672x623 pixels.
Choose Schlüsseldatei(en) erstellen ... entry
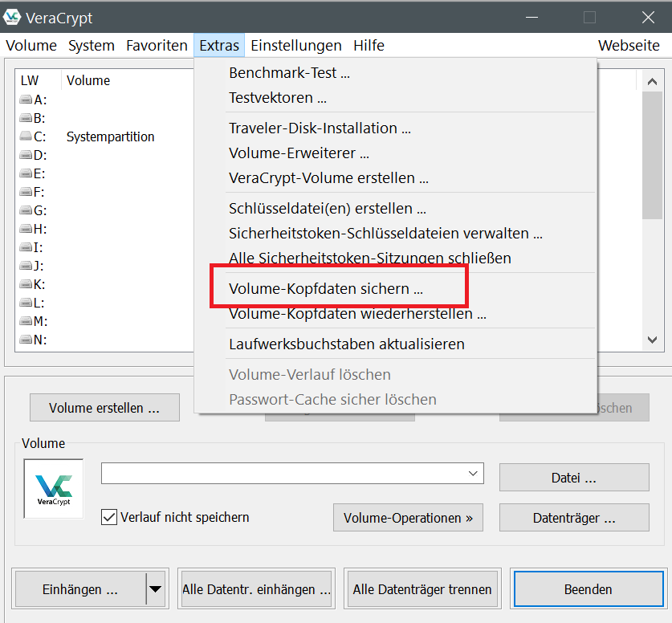(x=396, y=208)
